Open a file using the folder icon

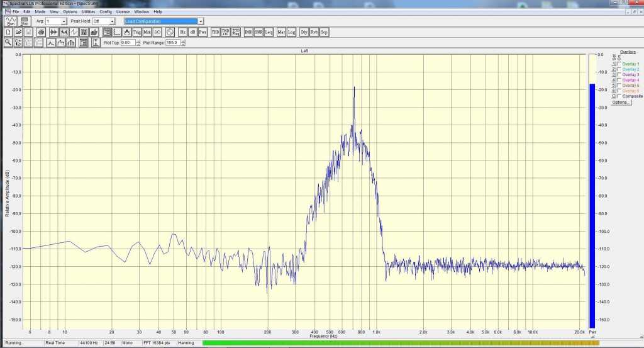pyautogui.click(x=18, y=32)
